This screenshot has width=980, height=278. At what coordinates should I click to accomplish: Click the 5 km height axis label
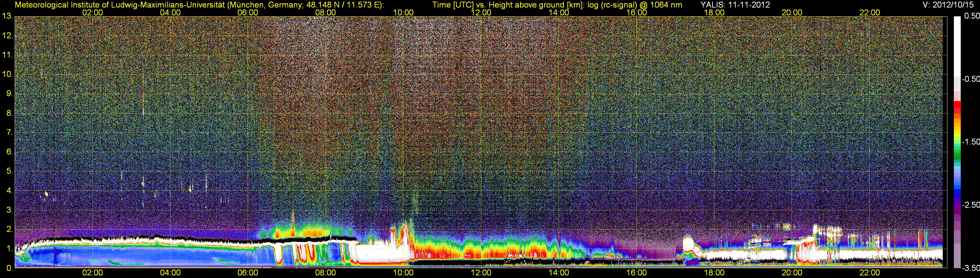(x=9, y=171)
